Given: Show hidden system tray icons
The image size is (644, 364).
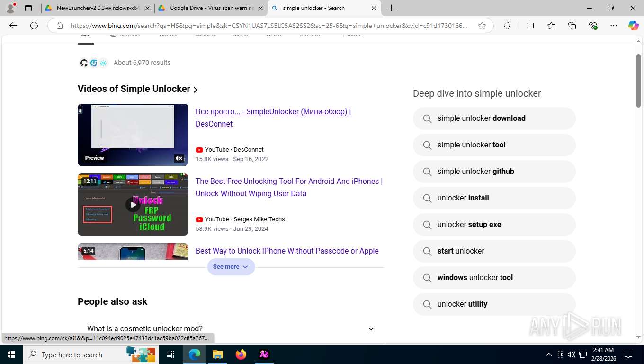Looking at the screenshot, I should click(x=549, y=355).
